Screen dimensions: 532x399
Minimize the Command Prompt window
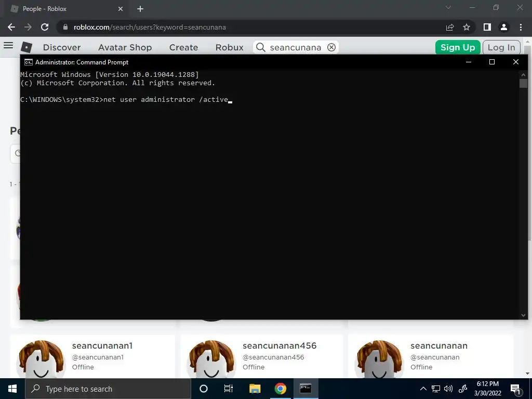[469, 62]
